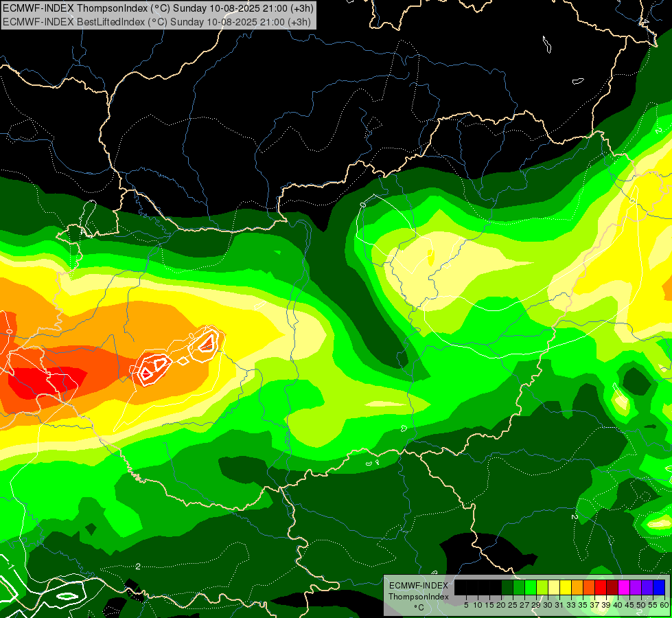
Task: Click the medium green 25–27 legend swatch
Action: click(x=519, y=587)
